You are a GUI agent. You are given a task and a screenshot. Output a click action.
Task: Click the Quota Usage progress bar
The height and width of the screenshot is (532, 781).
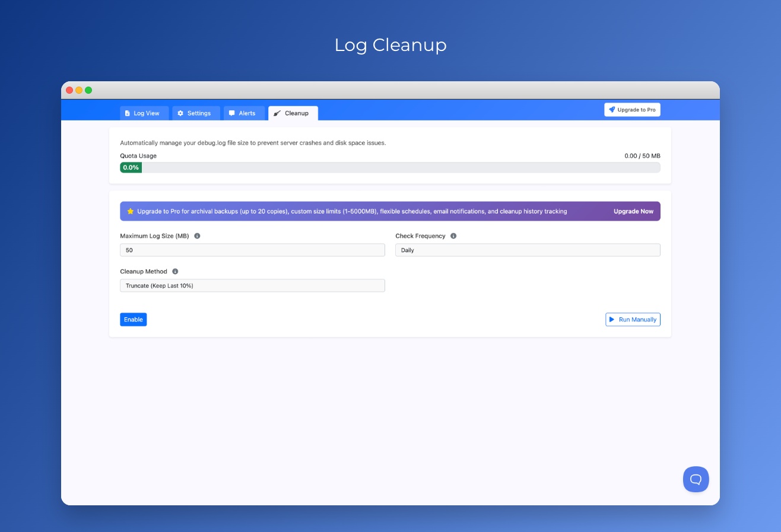click(x=390, y=168)
